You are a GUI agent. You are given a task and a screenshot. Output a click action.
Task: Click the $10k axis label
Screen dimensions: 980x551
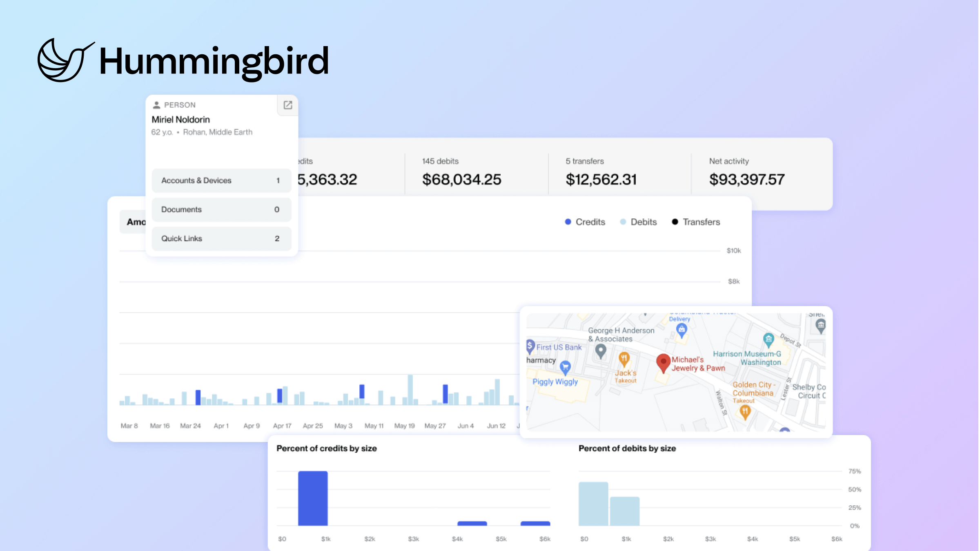point(734,251)
